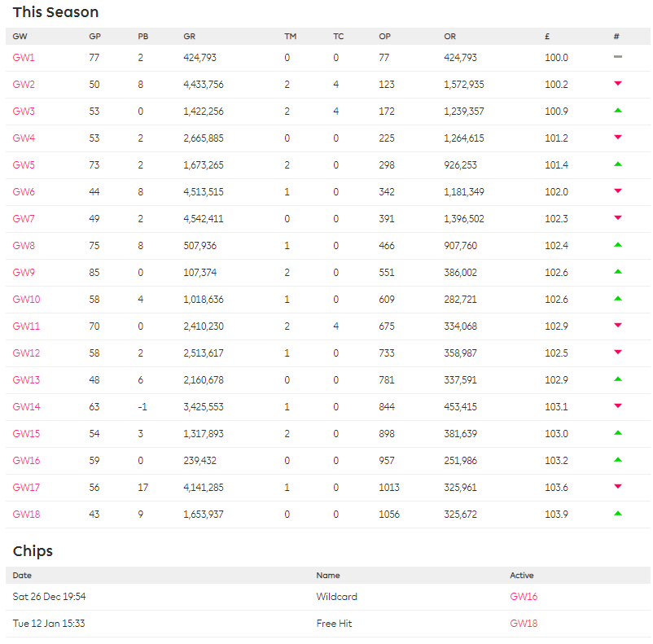The height and width of the screenshot is (644, 653).
Task: Open the GW1 gameweek link
Action: [x=24, y=58]
